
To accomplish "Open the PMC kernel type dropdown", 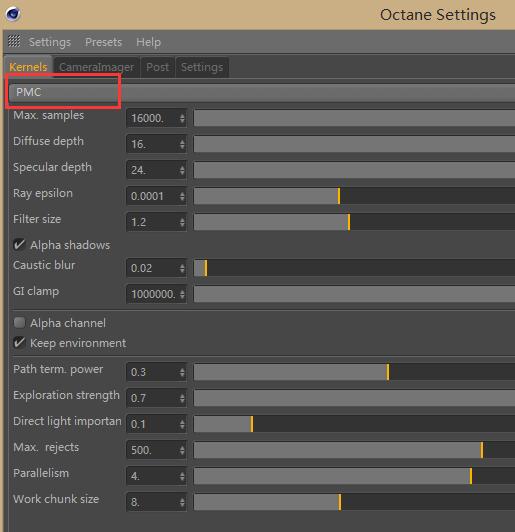I will click(x=262, y=92).
